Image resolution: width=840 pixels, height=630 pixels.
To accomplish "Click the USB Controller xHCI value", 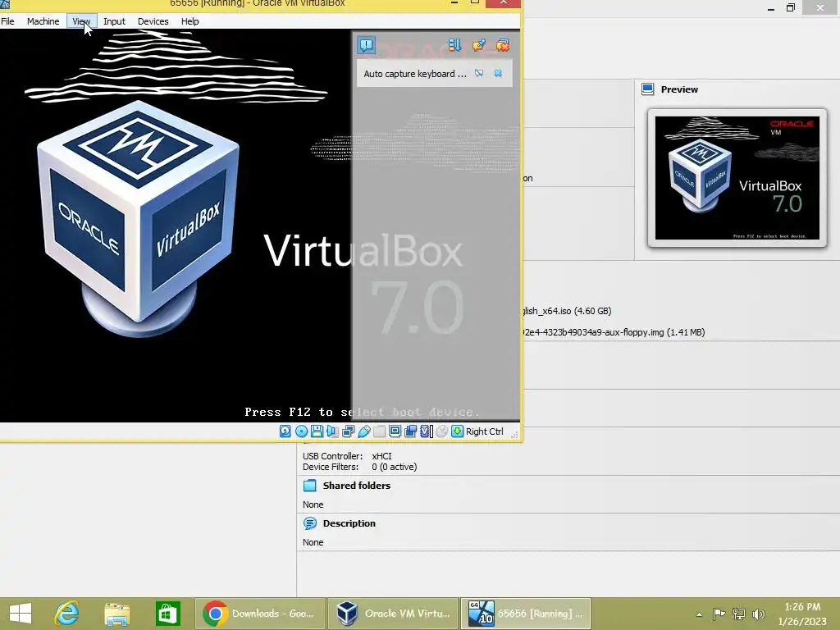I will (x=381, y=456).
